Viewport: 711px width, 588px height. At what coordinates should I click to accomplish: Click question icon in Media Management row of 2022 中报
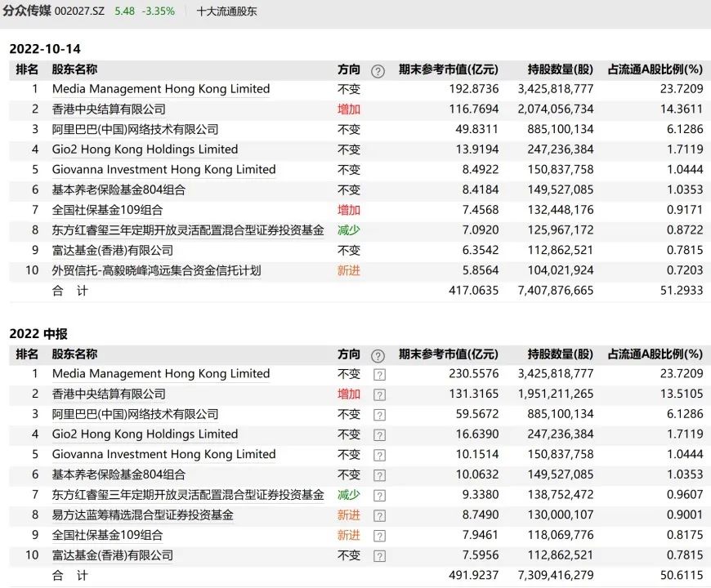click(379, 375)
